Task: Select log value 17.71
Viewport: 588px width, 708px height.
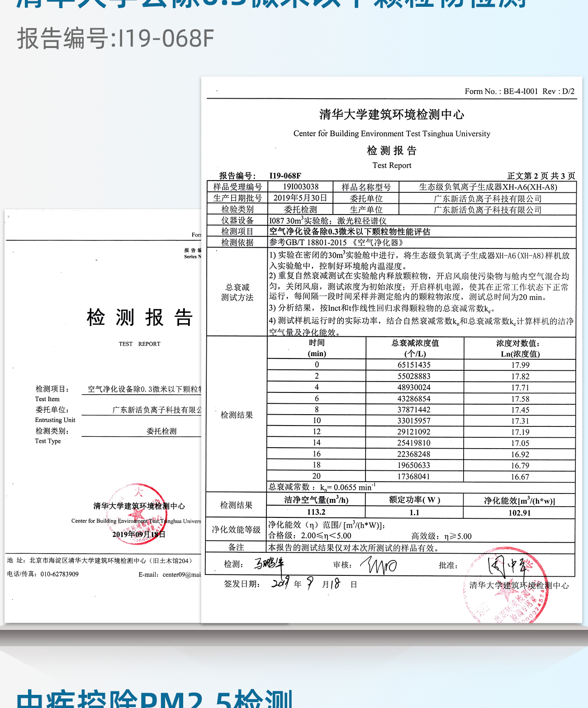Action: click(x=520, y=388)
